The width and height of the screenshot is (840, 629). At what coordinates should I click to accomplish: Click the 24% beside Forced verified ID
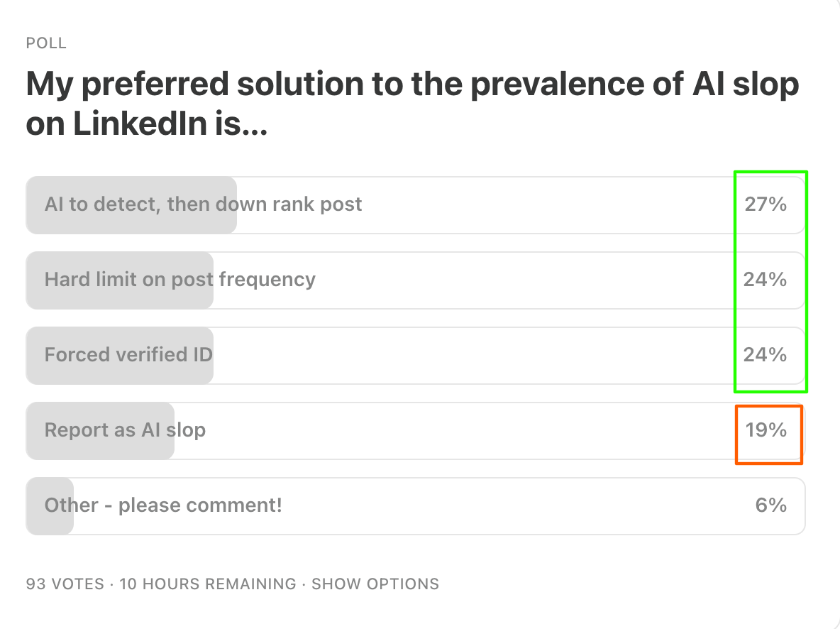(x=765, y=354)
